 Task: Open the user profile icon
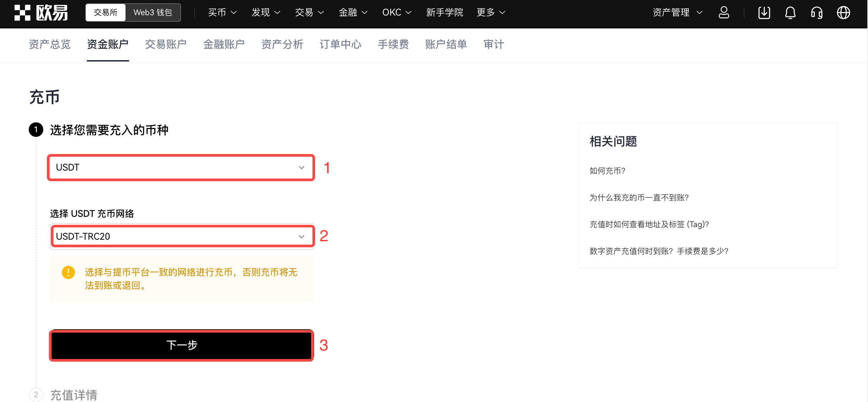pyautogui.click(x=724, y=13)
